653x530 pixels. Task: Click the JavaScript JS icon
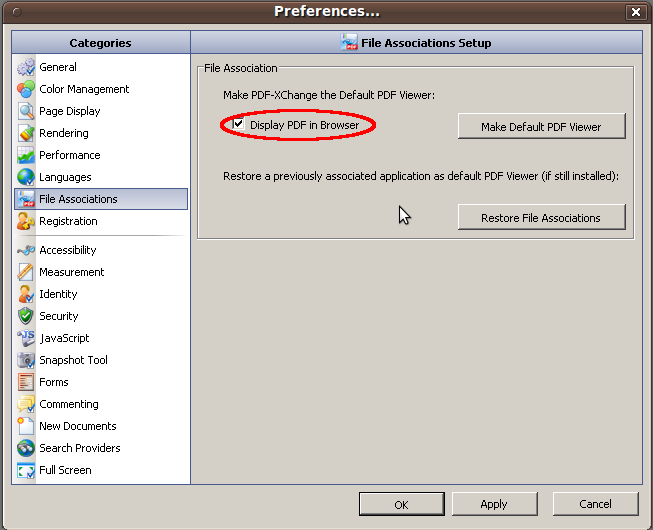pos(26,338)
